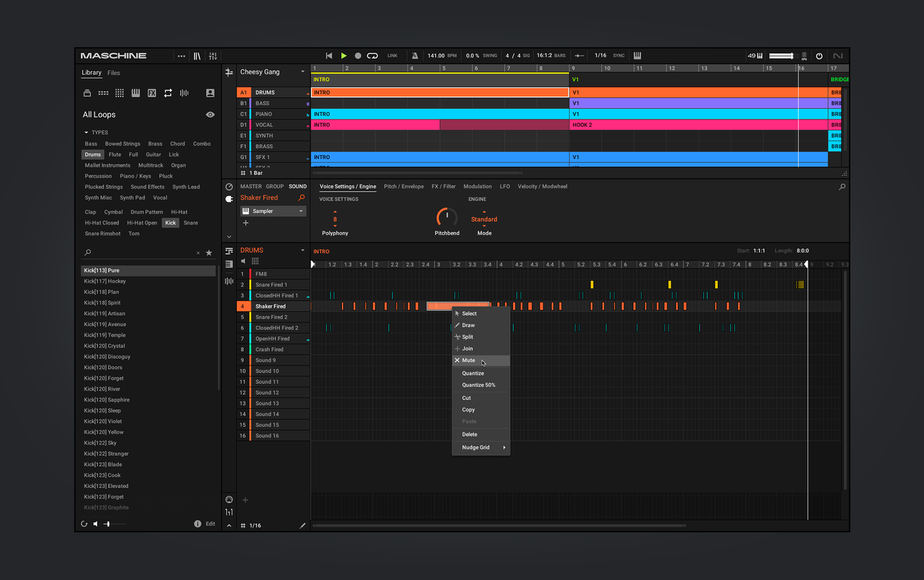Collapse the TYPES section

86,133
